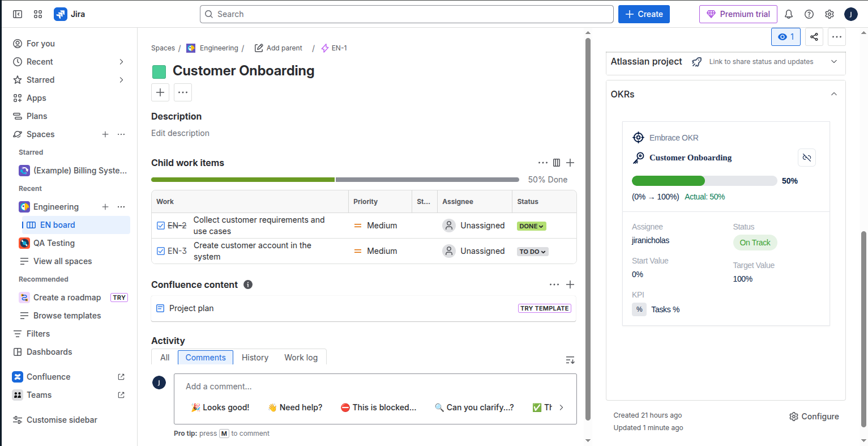Click the Add a comment box
The height and width of the screenshot is (446, 868).
pyautogui.click(x=375, y=386)
